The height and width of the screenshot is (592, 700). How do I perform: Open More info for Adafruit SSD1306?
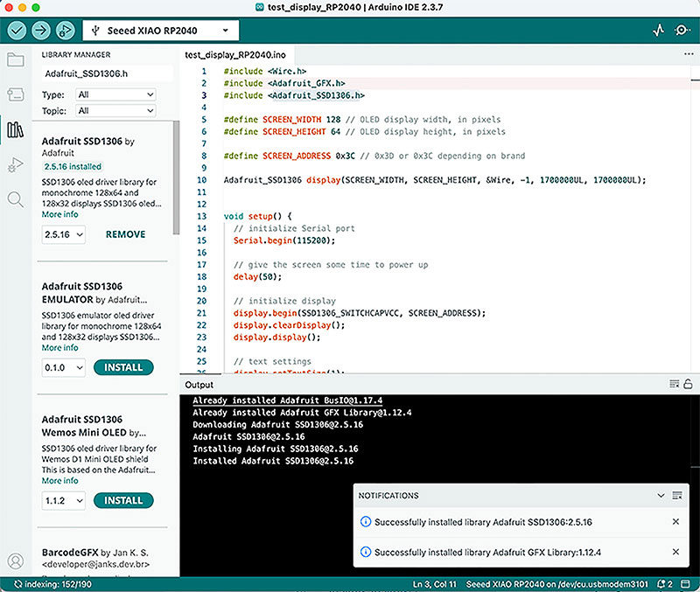[x=59, y=214]
